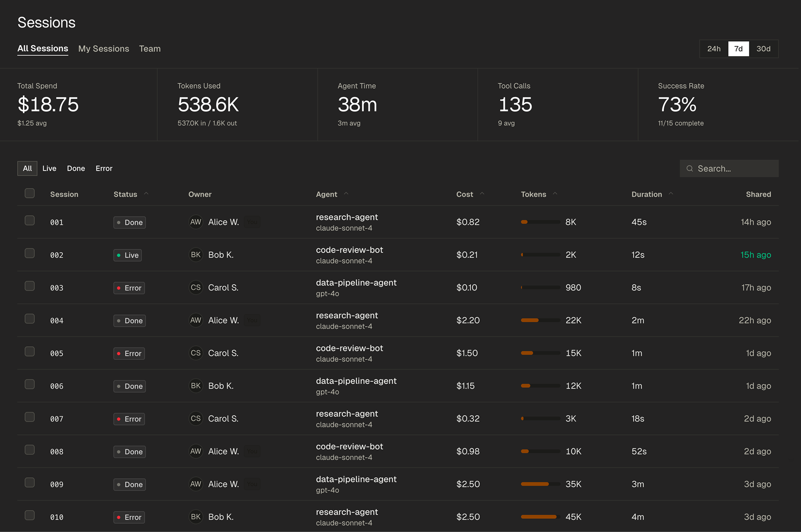801x532 pixels.
Task: Filter sessions by Live status
Action: (x=49, y=169)
